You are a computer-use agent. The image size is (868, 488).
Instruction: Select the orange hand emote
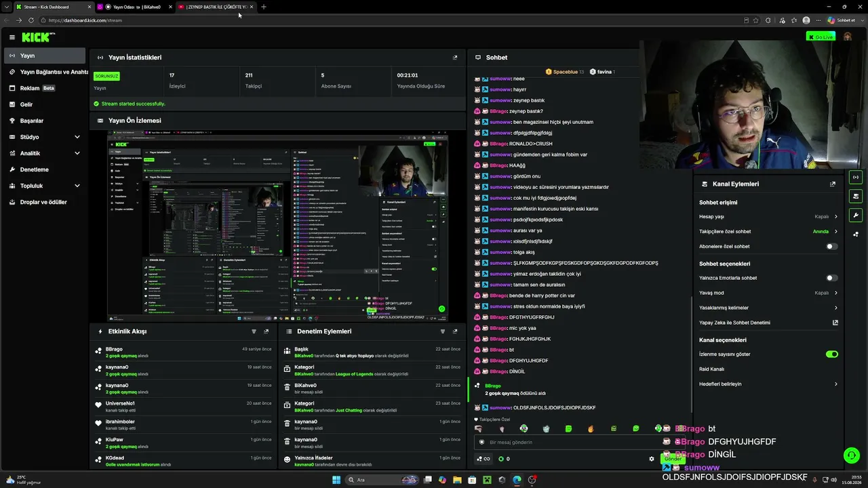pos(591,428)
